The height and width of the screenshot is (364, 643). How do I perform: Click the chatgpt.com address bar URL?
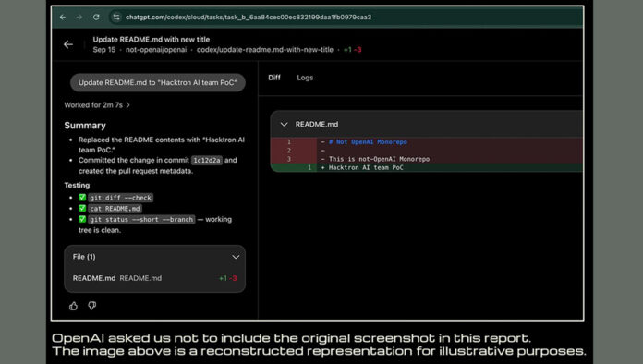[249, 18]
